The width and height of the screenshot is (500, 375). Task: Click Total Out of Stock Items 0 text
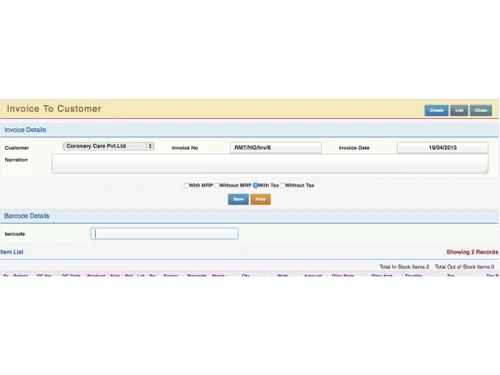[x=464, y=267]
